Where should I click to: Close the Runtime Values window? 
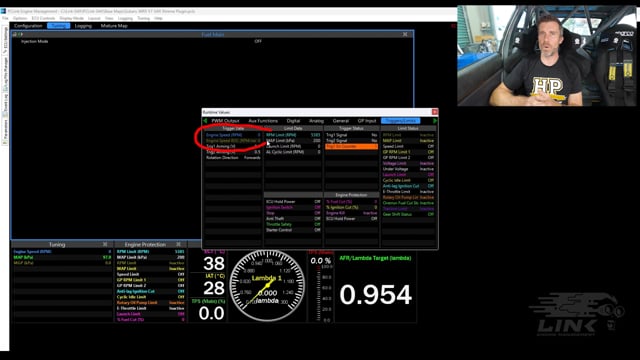coord(435,112)
